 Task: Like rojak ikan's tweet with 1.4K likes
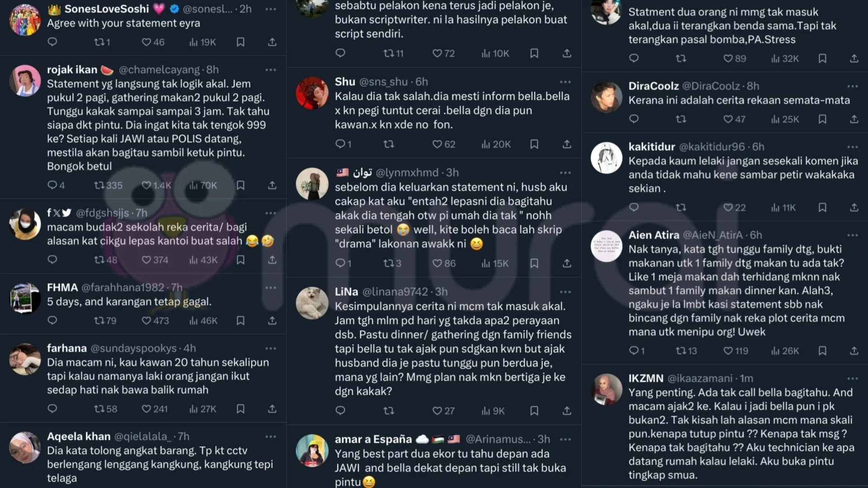point(156,186)
